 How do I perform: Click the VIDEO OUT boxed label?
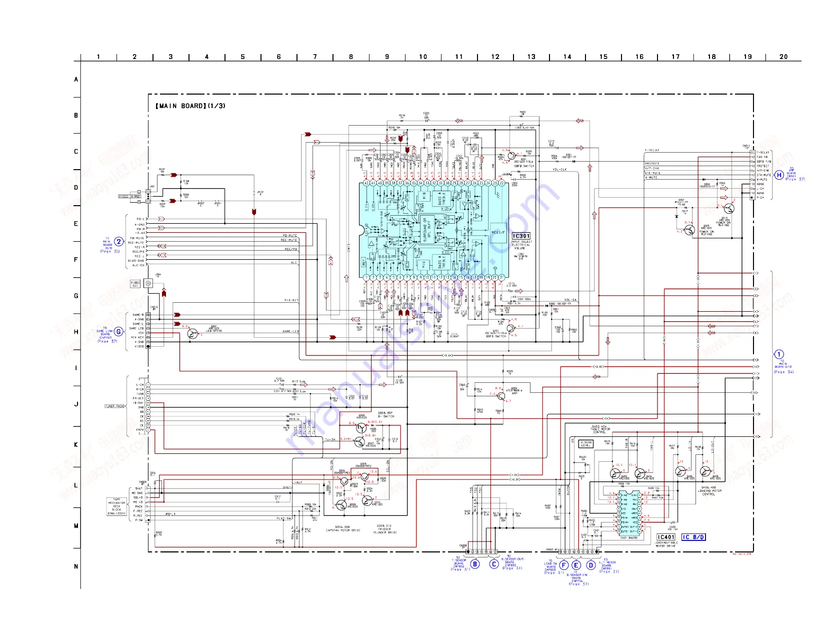point(135,284)
